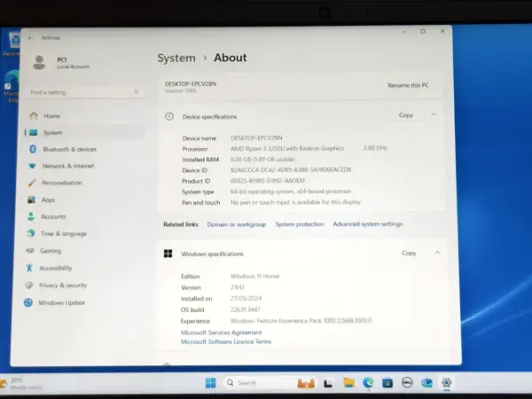
Task: Open Microsoft Software Licence Terms link
Action: (x=226, y=341)
